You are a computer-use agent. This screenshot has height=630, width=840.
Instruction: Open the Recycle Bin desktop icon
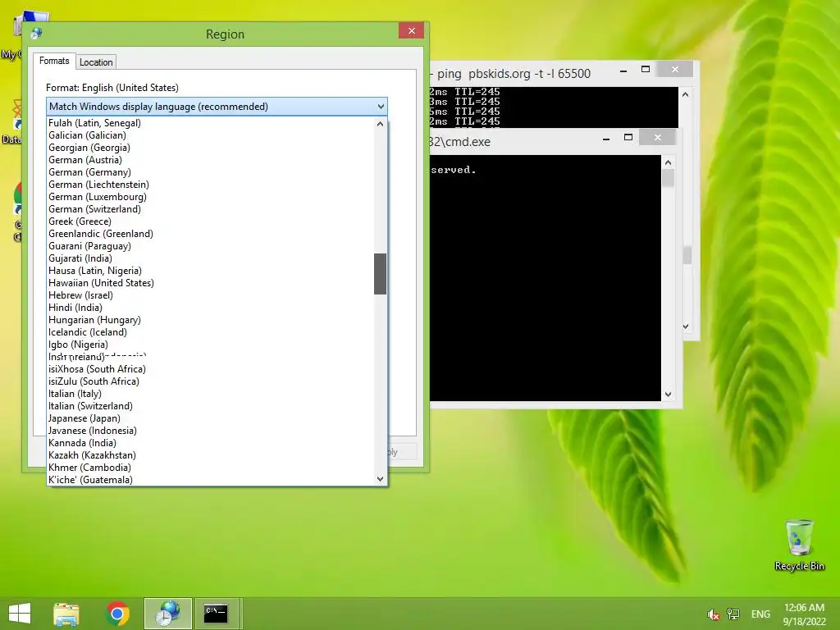tap(799, 546)
